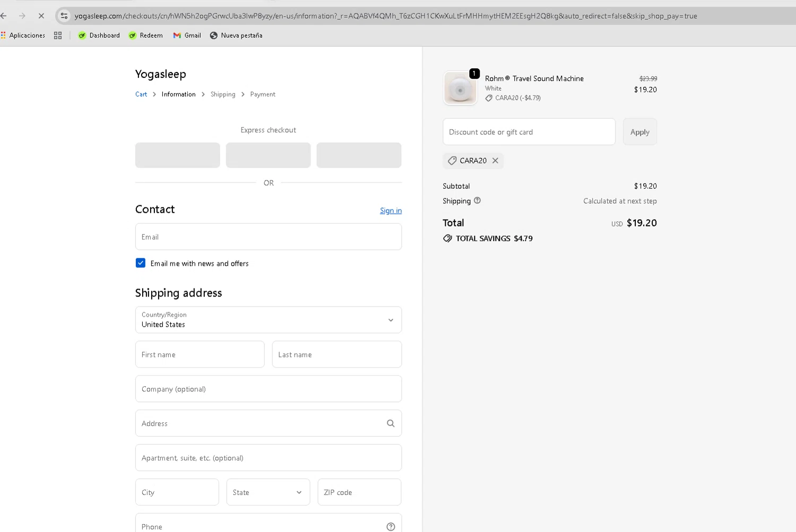
Task: Click the Yogasleep store title
Action: coord(160,74)
